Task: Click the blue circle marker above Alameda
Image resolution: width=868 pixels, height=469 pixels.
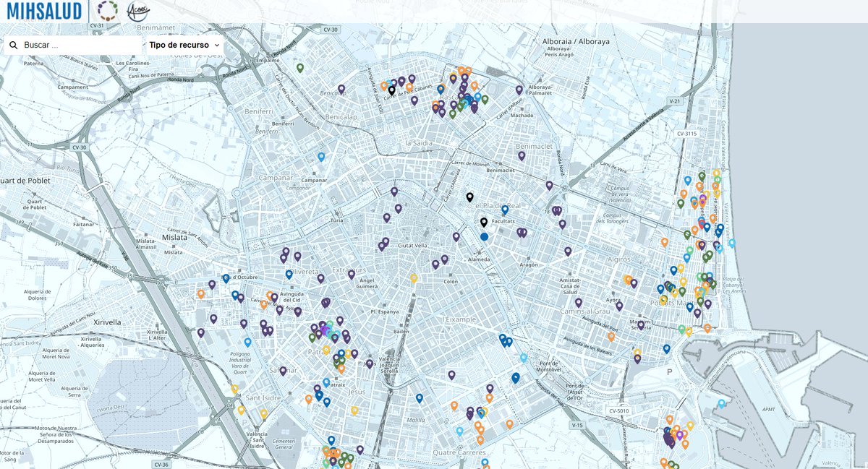Action: [484, 236]
